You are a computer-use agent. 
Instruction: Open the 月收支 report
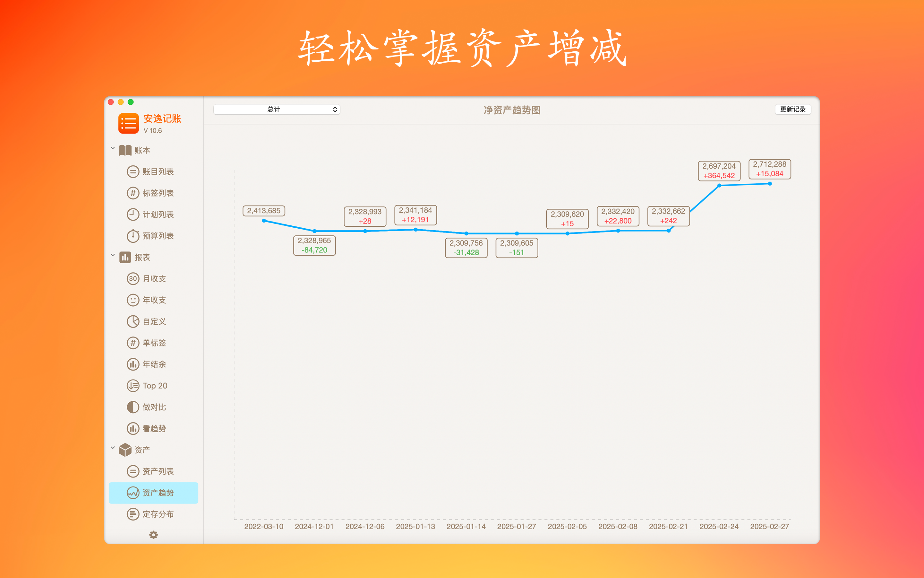point(154,279)
